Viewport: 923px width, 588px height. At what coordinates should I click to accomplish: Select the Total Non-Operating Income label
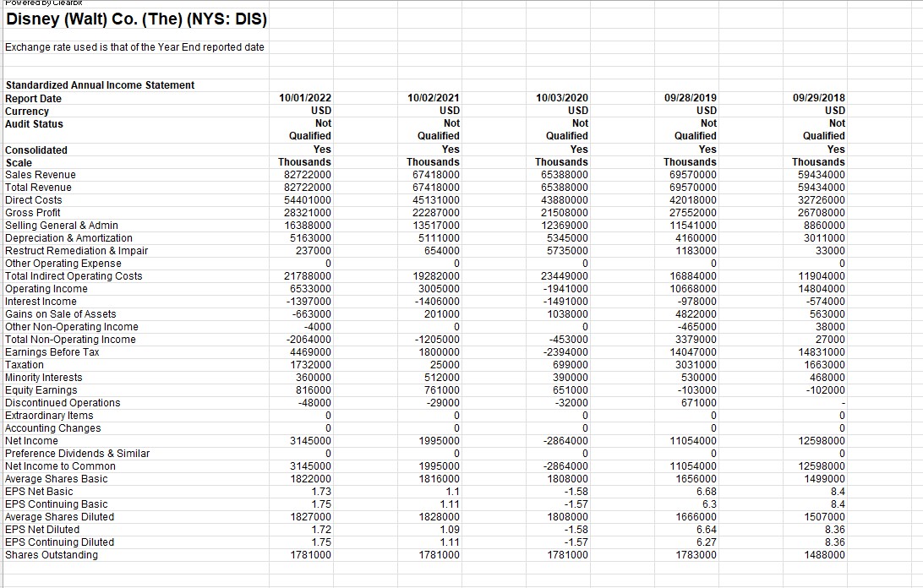[x=71, y=340]
